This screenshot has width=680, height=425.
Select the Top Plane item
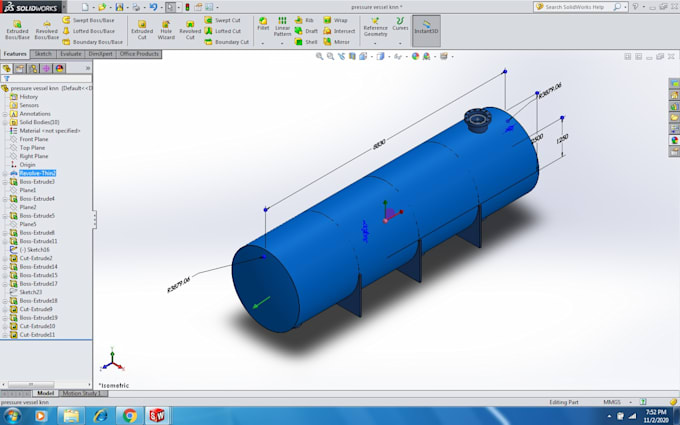(32, 148)
